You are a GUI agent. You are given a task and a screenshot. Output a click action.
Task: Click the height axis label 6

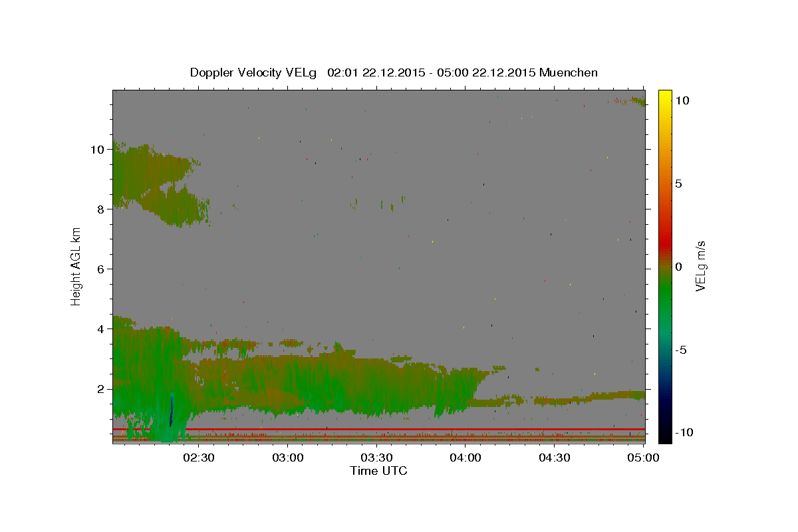102,269
